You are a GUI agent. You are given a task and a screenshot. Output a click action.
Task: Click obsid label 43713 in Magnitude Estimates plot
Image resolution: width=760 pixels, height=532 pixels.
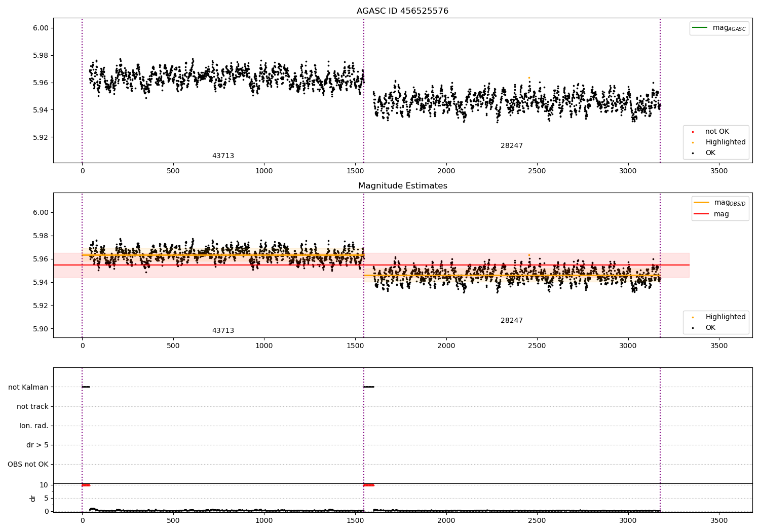pyautogui.click(x=223, y=331)
